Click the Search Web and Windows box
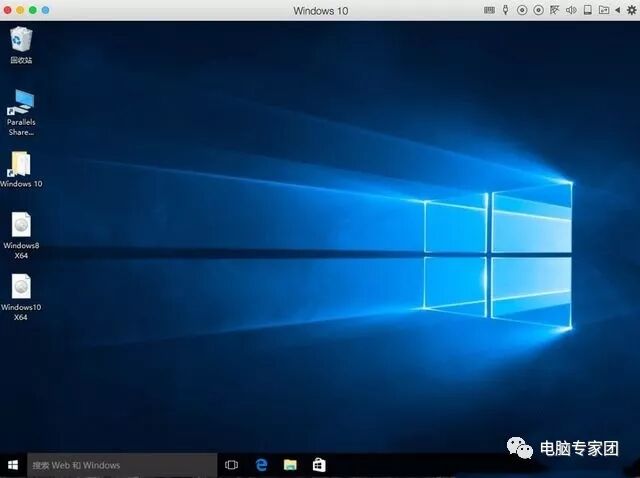This screenshot has width=640, height=478. [x=122, y=465]
